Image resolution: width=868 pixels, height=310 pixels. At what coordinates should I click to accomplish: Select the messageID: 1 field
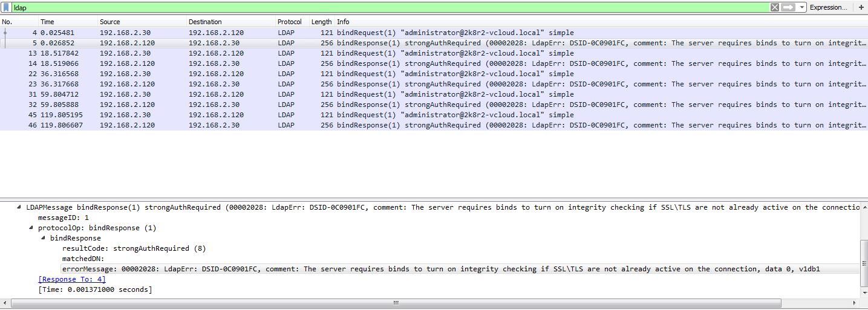[x=64, y=218]
